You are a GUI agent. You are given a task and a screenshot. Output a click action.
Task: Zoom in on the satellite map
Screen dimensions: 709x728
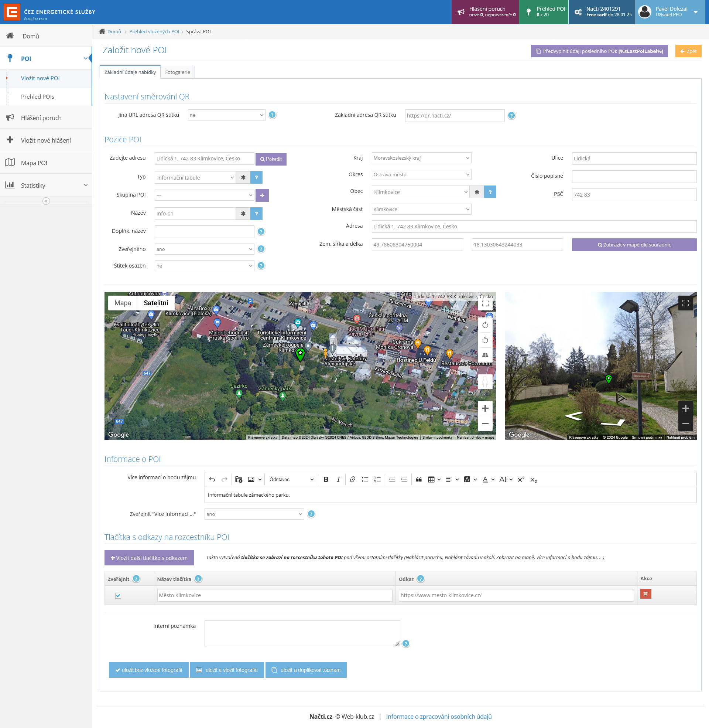tap(485, 408)
